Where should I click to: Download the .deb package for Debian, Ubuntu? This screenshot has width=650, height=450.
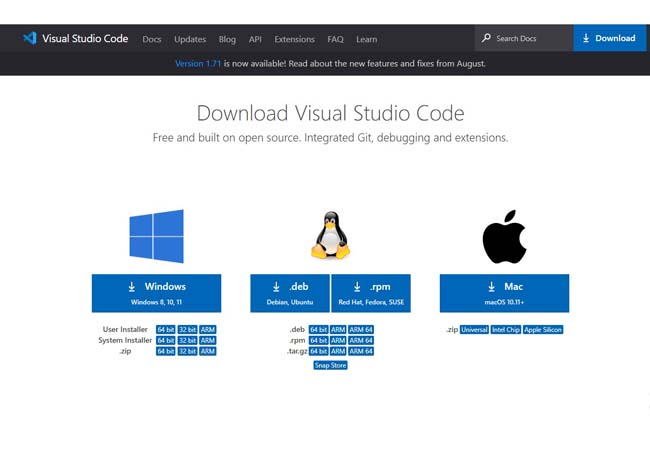click(290, 293)
